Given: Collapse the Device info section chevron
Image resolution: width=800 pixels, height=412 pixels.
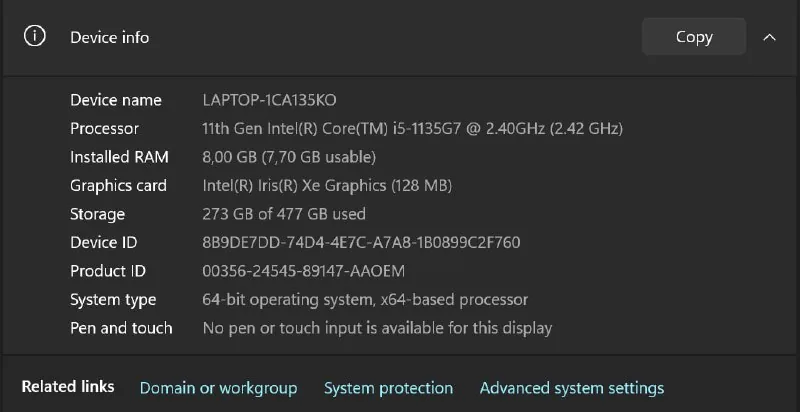Looking at the screenshot, I should click(769, 37).
